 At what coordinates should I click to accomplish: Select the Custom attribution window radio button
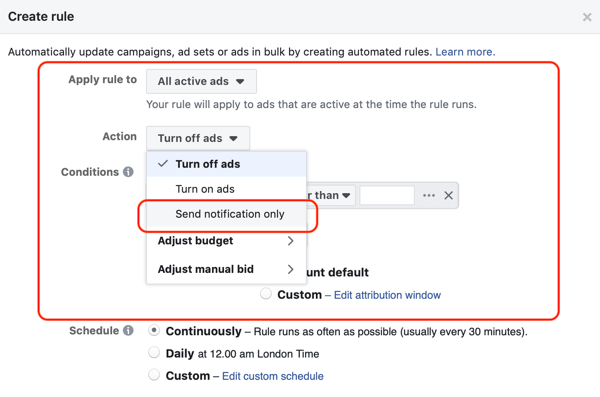tap(266, 294)
